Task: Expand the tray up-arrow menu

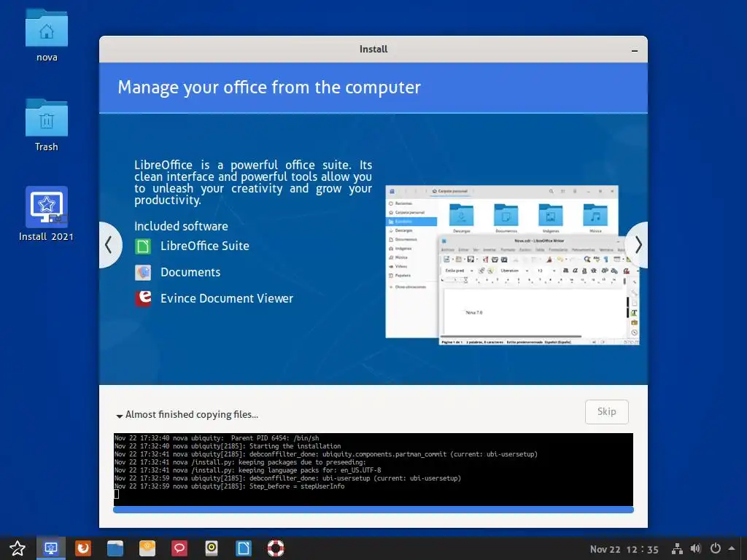Action: point(732,548)
